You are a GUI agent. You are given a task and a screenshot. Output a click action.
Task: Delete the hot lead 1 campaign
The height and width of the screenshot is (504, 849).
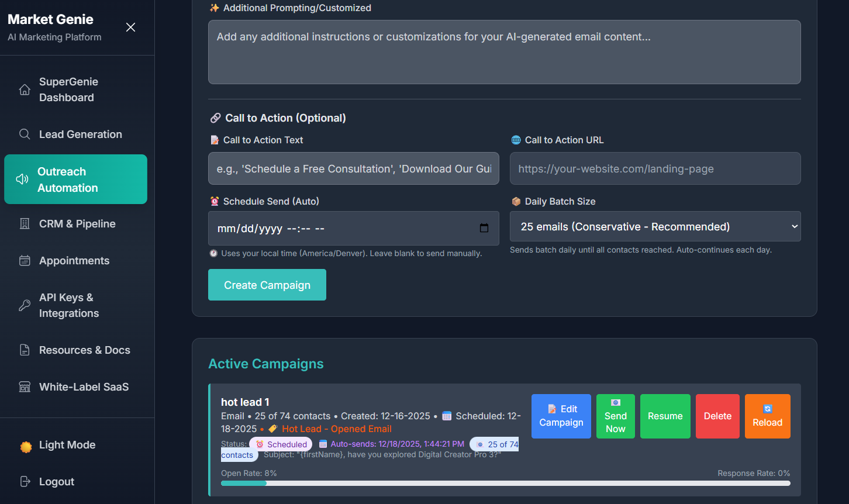717,416
